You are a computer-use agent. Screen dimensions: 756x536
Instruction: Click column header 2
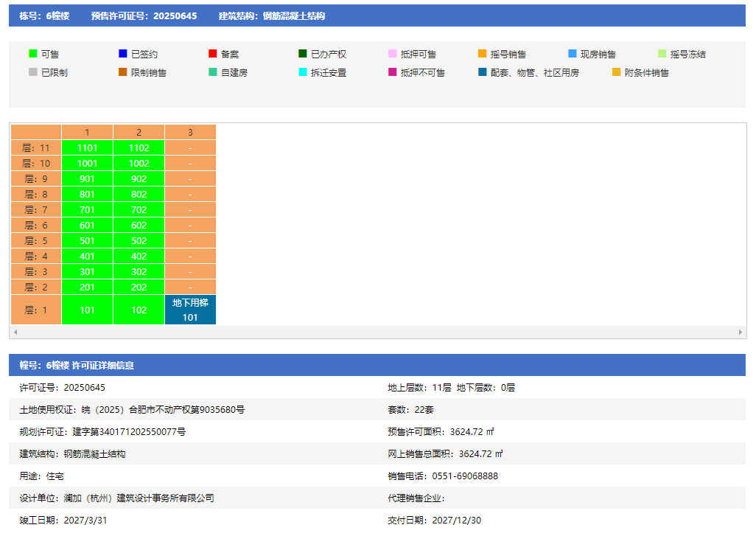139,132
